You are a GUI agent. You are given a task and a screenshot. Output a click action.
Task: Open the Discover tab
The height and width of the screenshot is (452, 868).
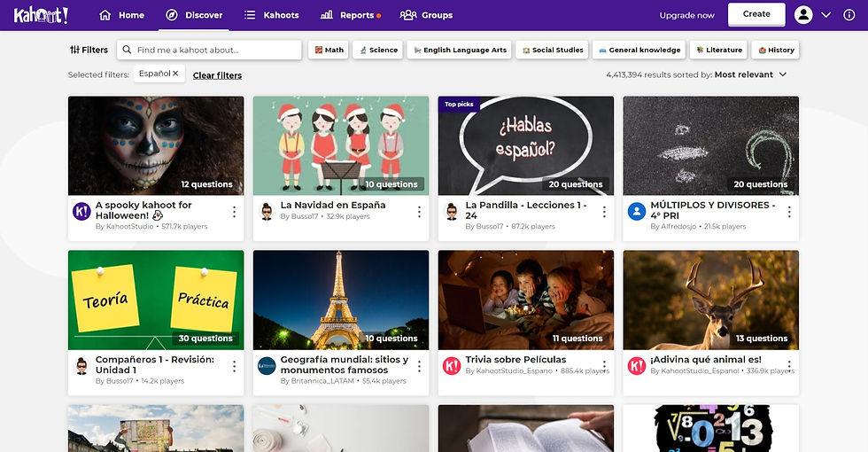coord(194,15)
